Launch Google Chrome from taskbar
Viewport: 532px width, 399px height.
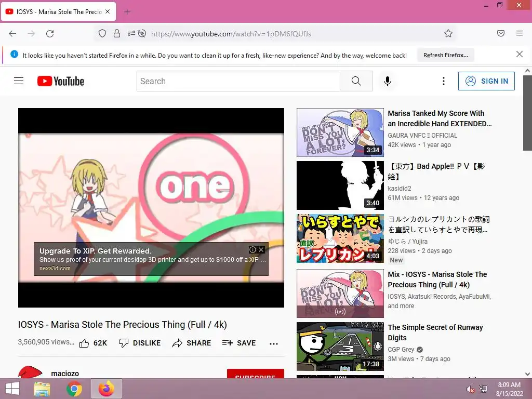pos(74,389)
